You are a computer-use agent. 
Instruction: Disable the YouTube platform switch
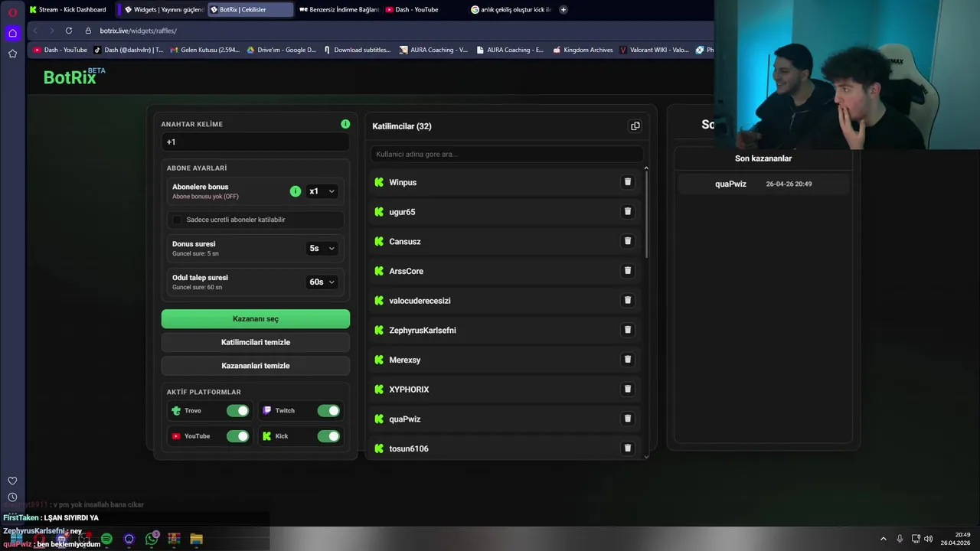coord(238,436)
